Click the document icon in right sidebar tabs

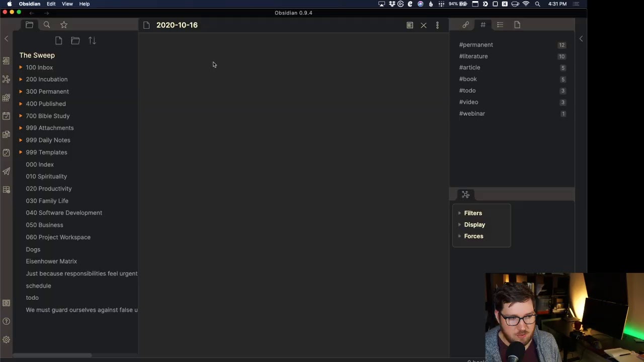[517, 25]
